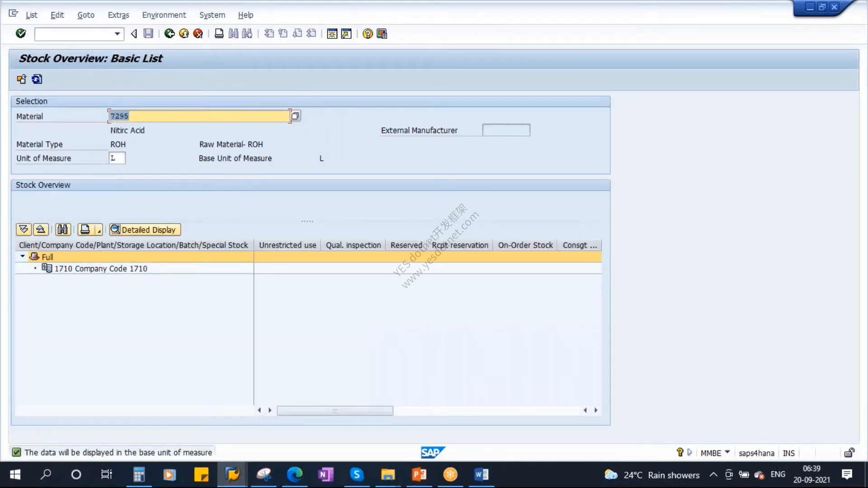Click the Back green arrow icon
This screenshot has height=488, width=868.
[169, 33]
